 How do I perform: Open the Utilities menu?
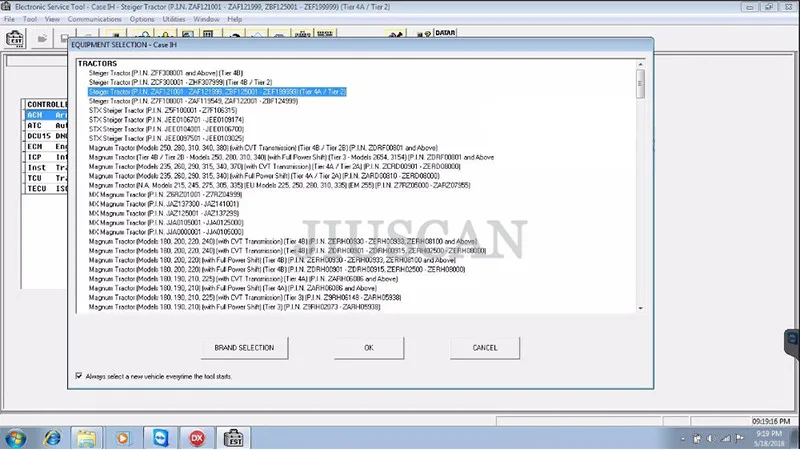174,19
